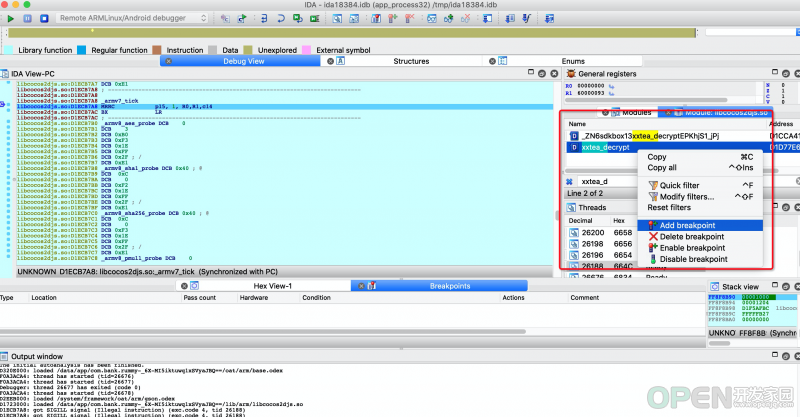Screen dimensions: 800x417
Task: Click the Regular function color legend swatch
Action: coord(82,50)
